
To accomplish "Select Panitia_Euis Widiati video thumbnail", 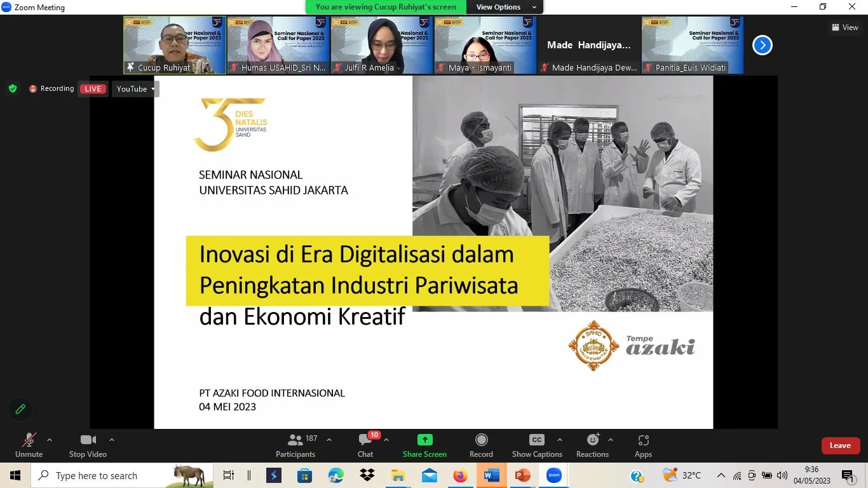I will (693, 45).
